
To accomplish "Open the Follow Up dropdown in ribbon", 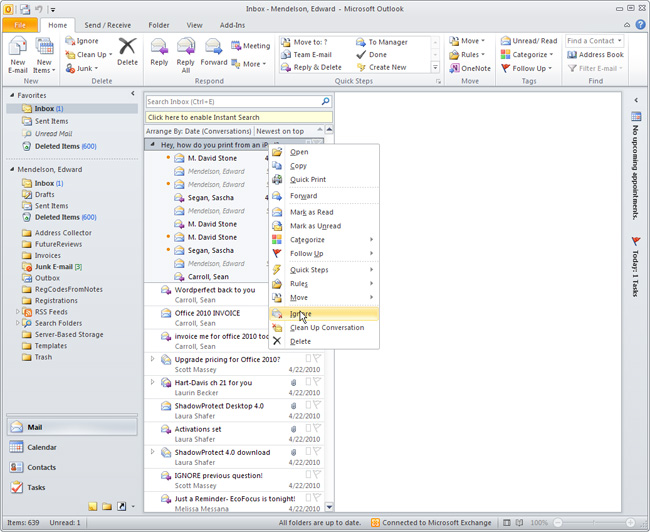I will point(526,68).
